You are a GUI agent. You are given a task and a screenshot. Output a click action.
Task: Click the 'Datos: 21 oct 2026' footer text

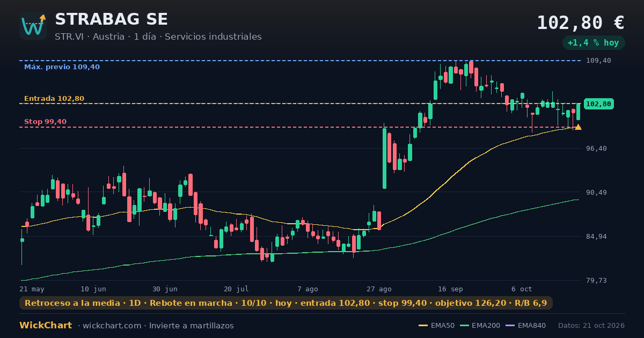(x=591, y=326)
